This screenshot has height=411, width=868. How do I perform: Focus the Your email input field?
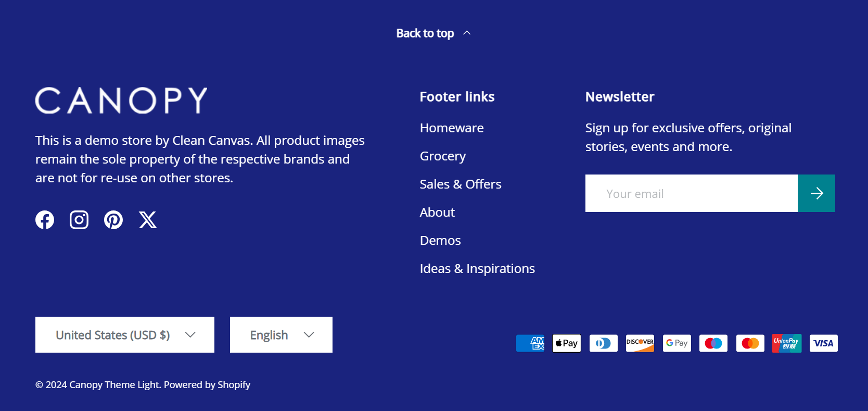[x=692, y=193]
